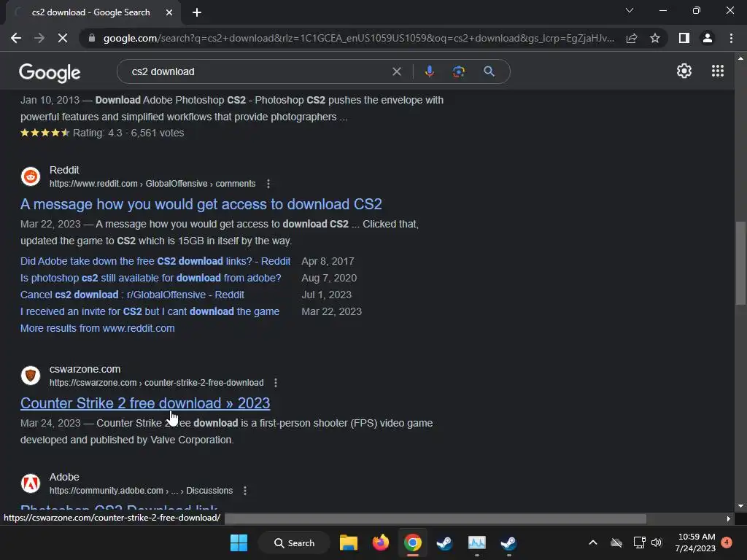
Task: Launch Firefox from the taskbar
Action: pos(380,542)
